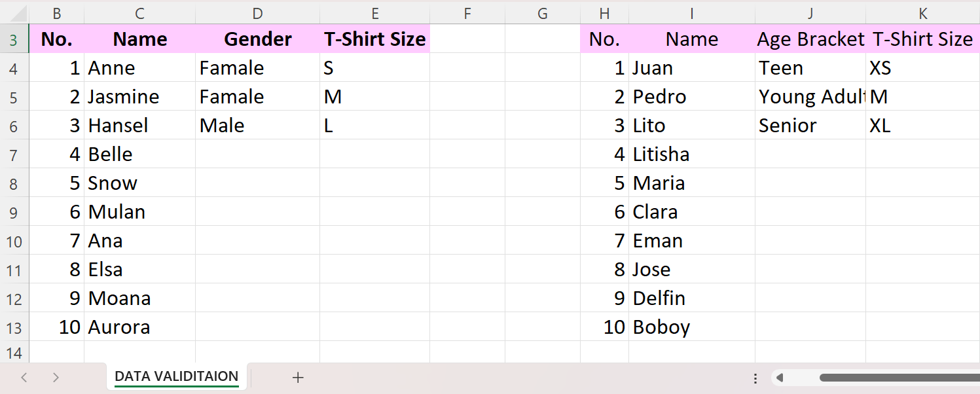The image size is (980, 394).
Task: Select the cell containing Boboy
Action: 691,327
